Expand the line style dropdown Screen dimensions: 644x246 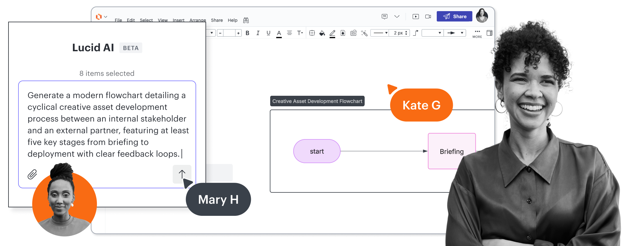point(381,33)
